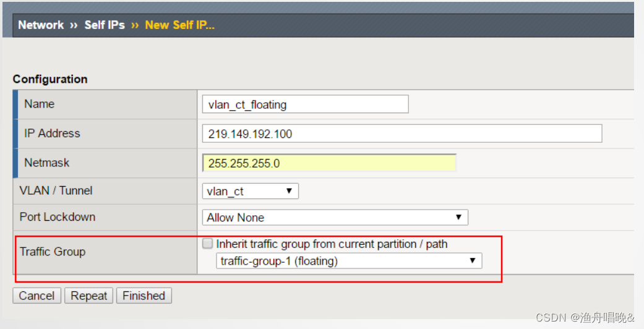Click the Traffic Group label
The width and height of the screenshot is (644, 329).
tap(53, 251)
